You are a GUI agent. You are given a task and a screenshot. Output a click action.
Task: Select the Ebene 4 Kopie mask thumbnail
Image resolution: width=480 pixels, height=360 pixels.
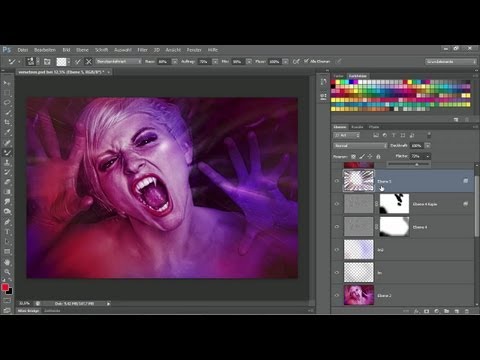[394, 204]
